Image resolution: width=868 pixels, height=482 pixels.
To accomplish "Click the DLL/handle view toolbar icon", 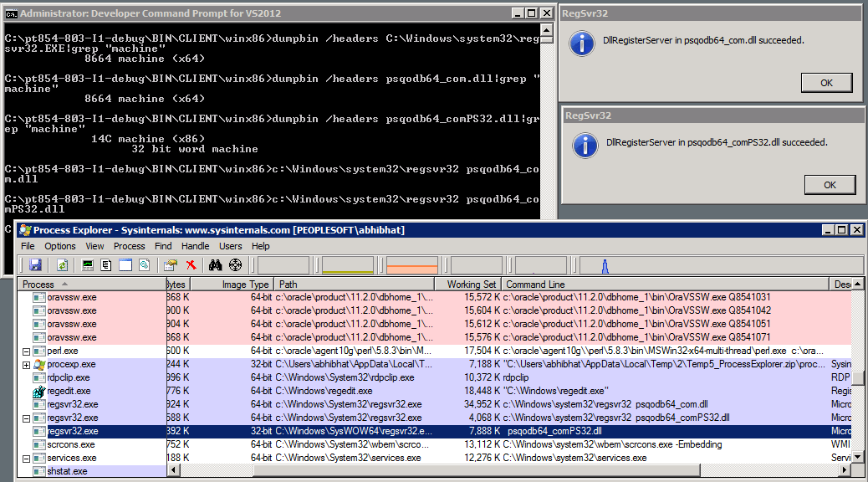I will [x=145, y=264].
